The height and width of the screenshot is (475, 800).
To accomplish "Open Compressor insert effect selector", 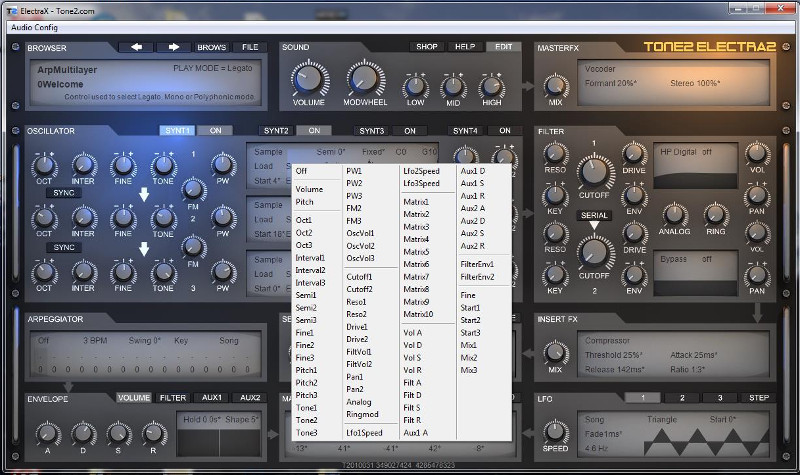I will tap(608, 340).
